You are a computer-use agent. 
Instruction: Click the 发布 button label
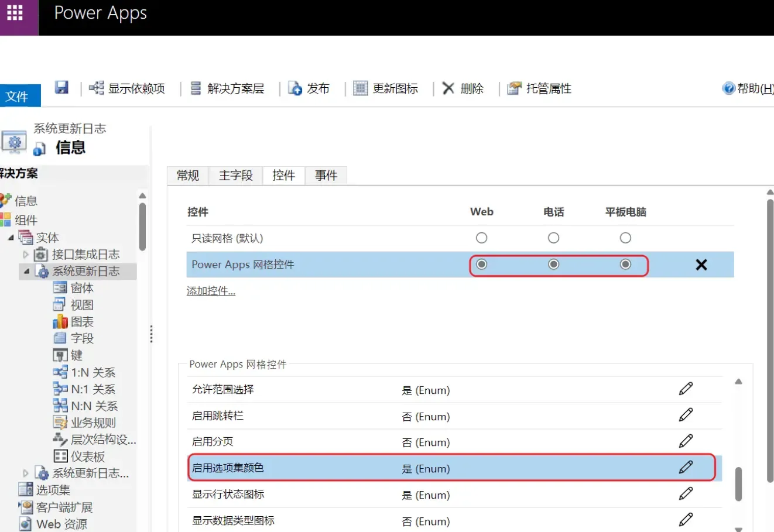click(x=318, y=88)
